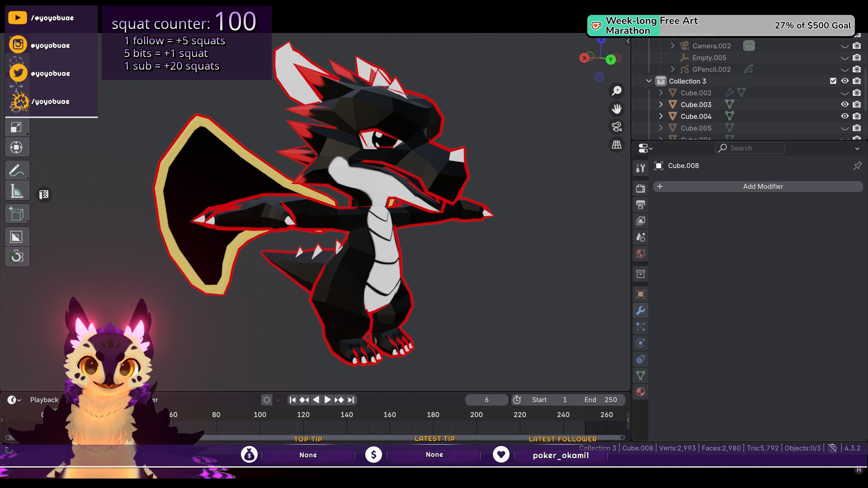Click the green Y axis on navigation gizmo

pos(611,59)
